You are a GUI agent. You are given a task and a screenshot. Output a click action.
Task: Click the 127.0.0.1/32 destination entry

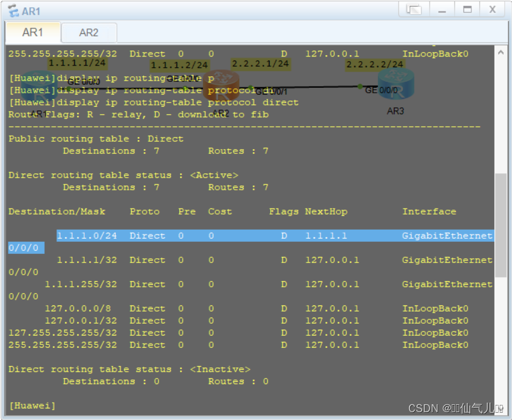[81, 321]
